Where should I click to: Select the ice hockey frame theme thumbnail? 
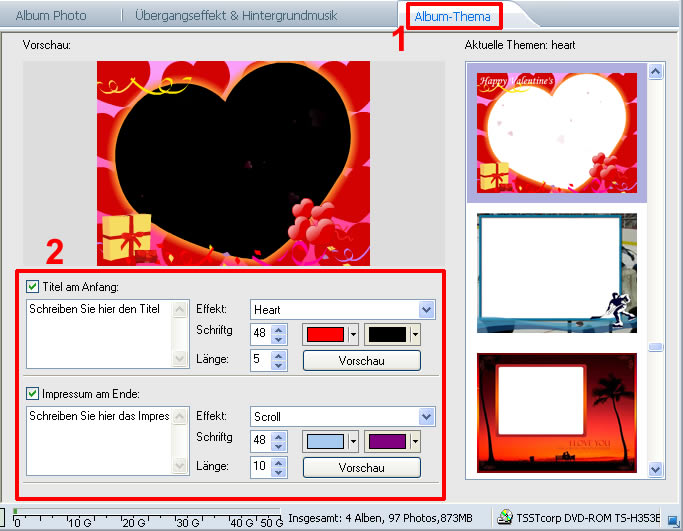[557, 273]
